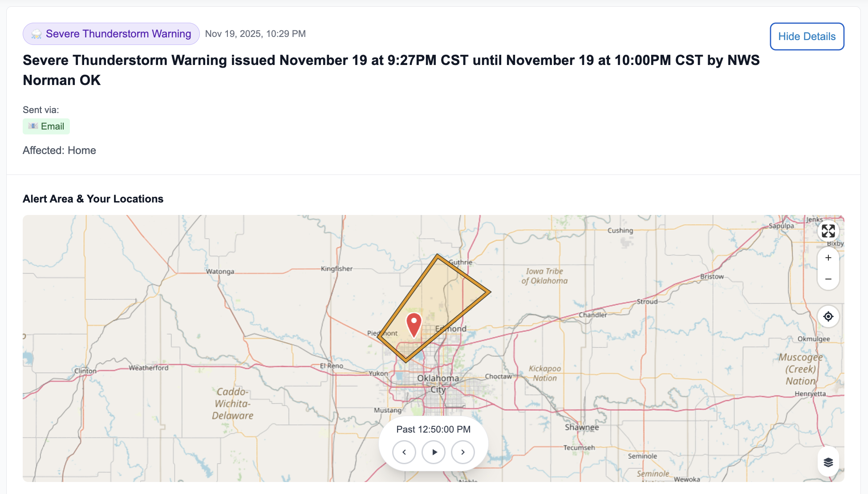Click the Past 12:50:00 PM timestamp
The width and height of the screenshot is (868, 494).
click(x=433, y=429)
